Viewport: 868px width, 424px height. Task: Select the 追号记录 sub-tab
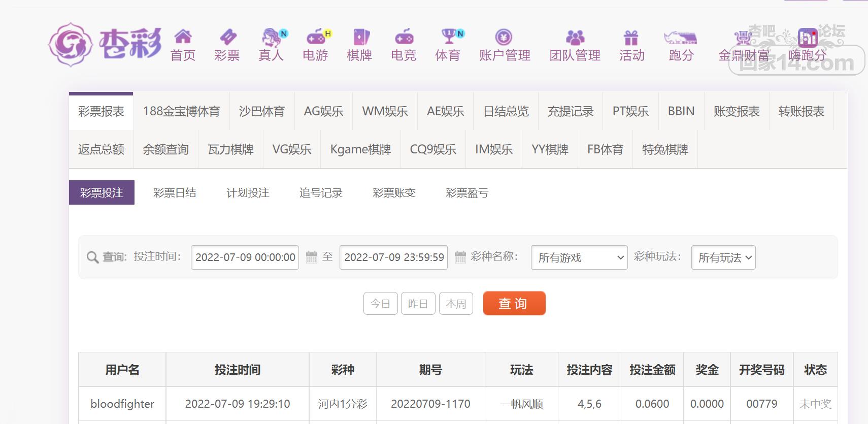pyautogui.click(x=321, y=192)
